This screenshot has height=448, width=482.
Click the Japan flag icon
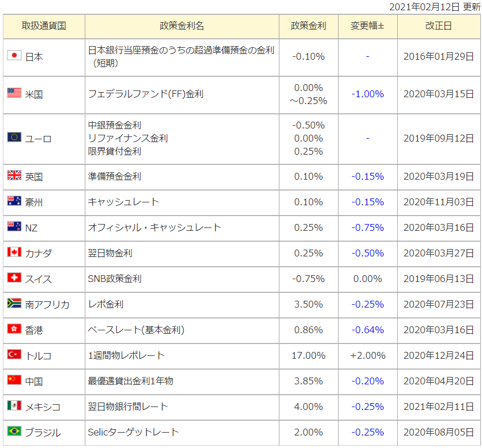click(x=14, y=56)
